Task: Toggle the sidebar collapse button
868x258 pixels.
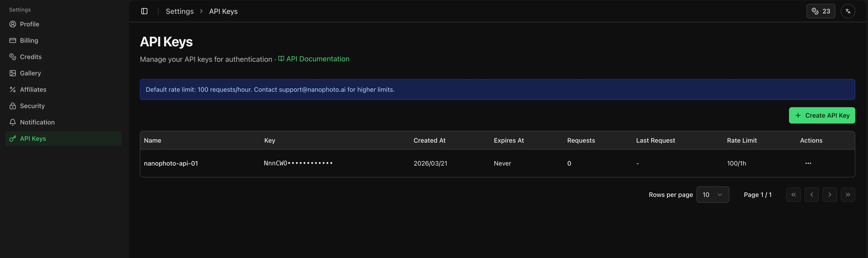Action: click(145, 11)
